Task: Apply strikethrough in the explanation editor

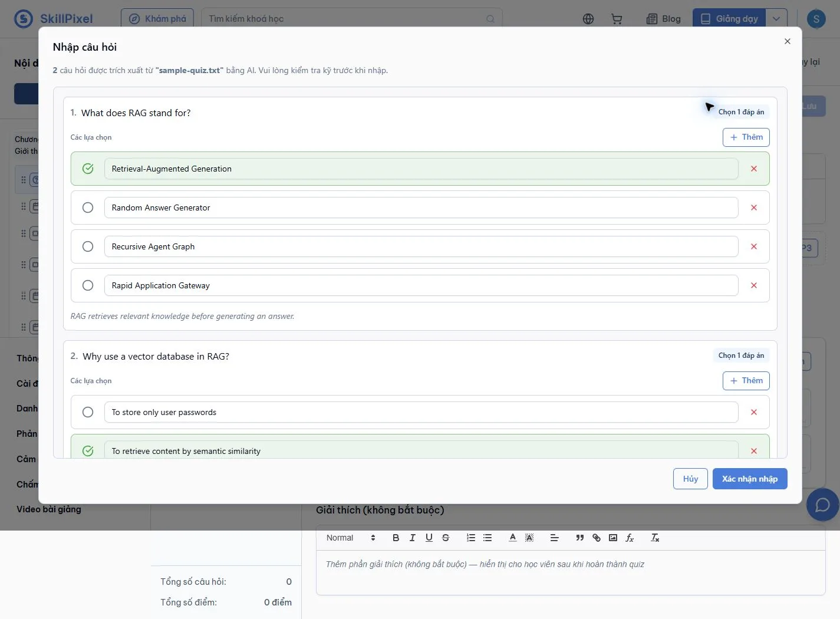Action: tap(446, 538)
